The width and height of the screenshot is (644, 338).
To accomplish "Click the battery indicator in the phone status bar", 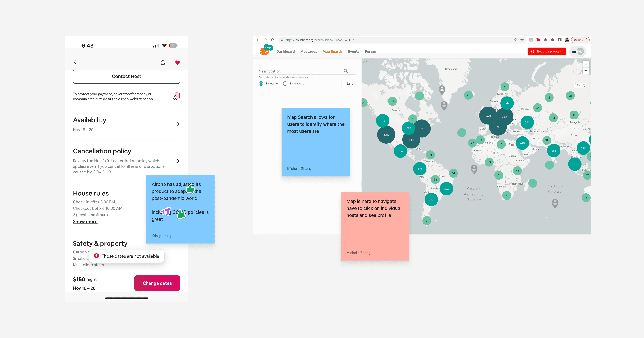I will 173,45.
